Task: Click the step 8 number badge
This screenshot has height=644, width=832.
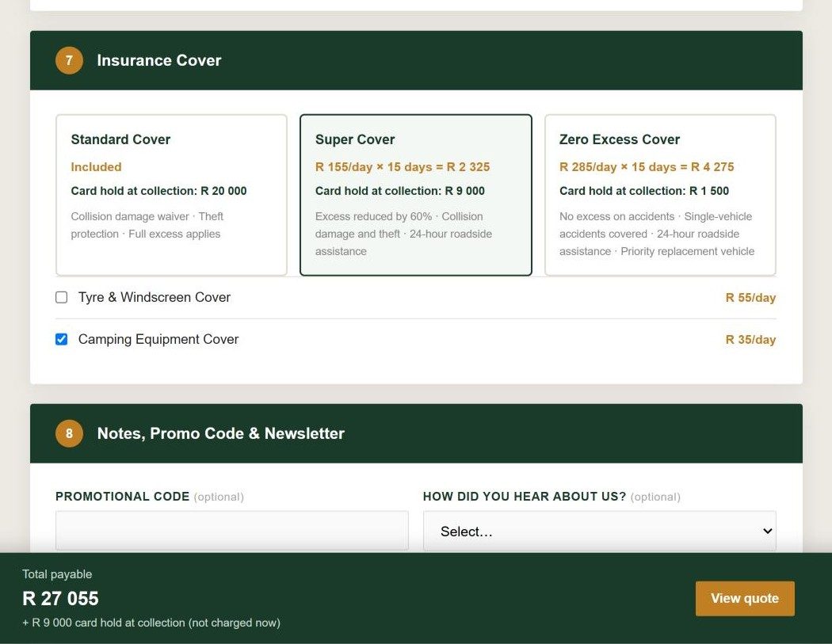Action: pos(69,433)
